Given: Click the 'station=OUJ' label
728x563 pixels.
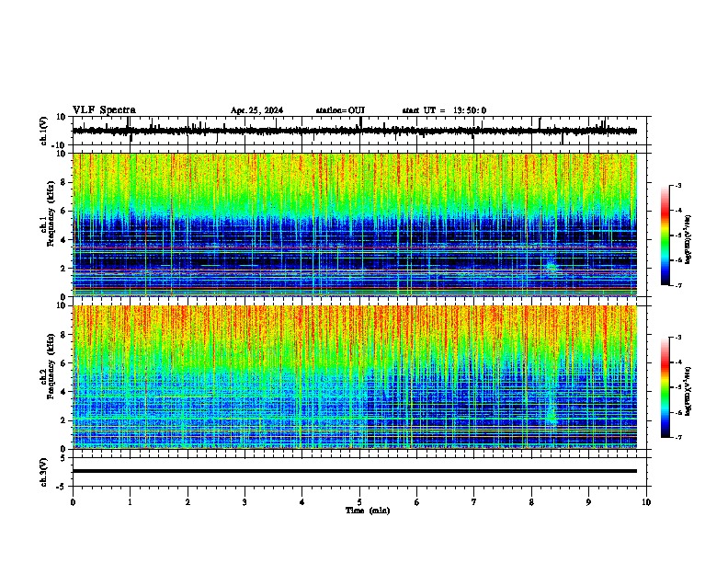Looking at the screenshot, I should 340,110.
